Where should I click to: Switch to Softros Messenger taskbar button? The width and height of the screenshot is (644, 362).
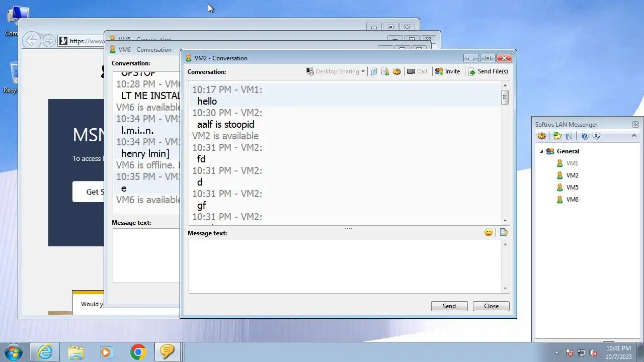168,352
